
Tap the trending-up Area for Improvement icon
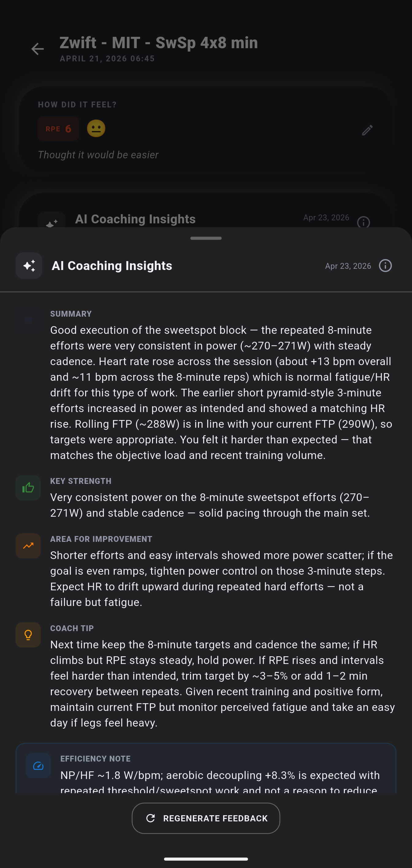[x=28, y=546]
